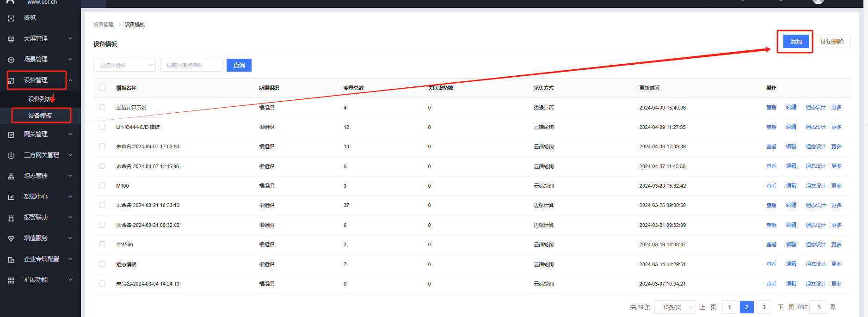Click 查看 link for 差值计算示例
868x317 pixels.
(771, 107)
